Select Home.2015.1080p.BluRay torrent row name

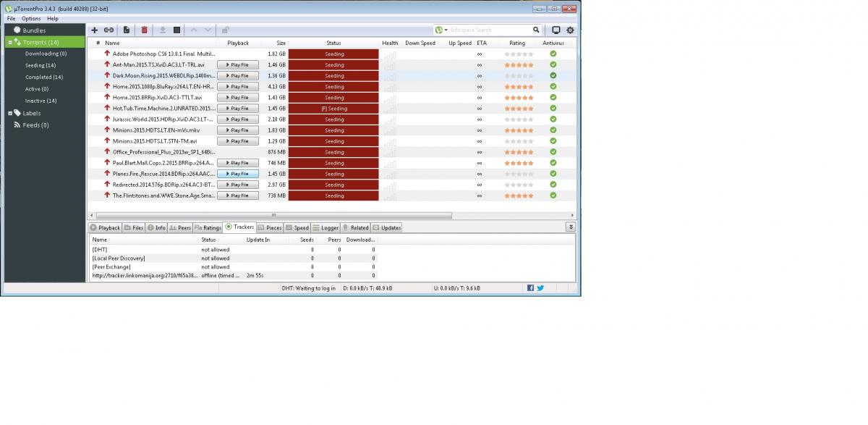pos(163,86)
